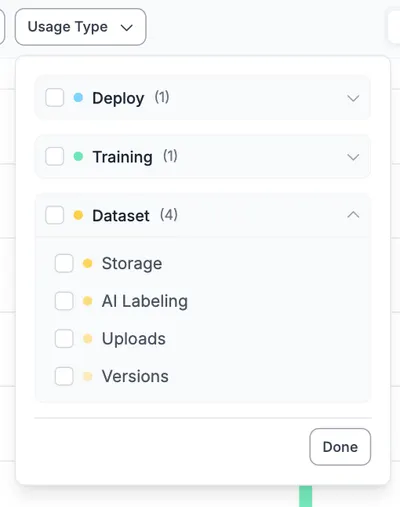This screenshot has height=507, width=400.
Task: Collapse the Dataset group chevron
Action: pyautogui.click(x=353, y=215)
